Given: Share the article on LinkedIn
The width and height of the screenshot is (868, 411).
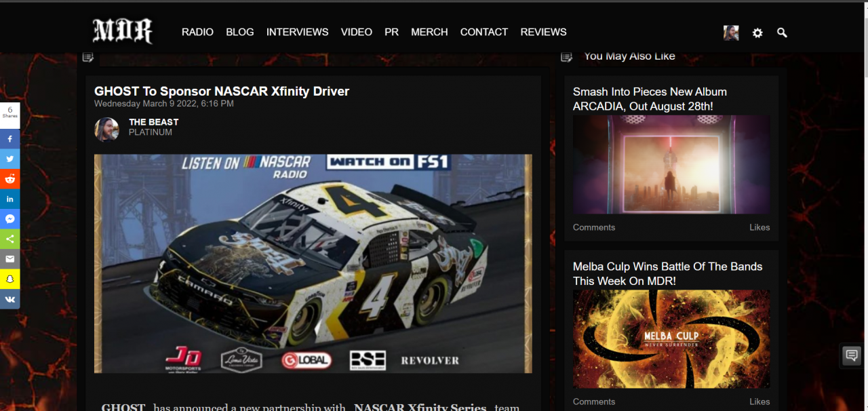Looking at the screenshot, I should [x=9, y=199].
